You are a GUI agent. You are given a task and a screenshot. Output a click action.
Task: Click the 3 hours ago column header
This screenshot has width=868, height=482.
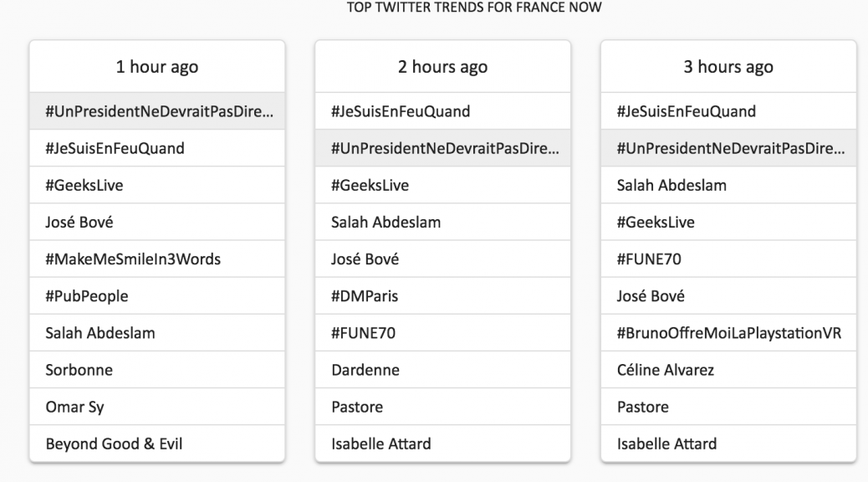point(728,67)
